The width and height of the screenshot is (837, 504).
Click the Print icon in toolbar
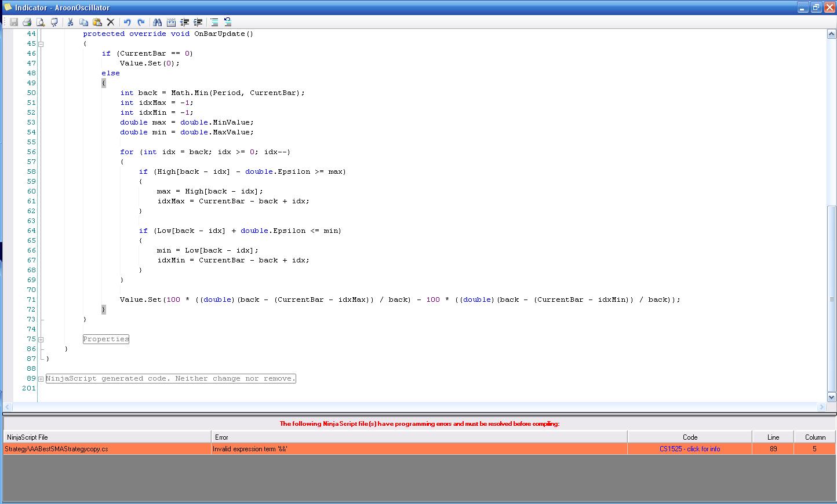point(27,22)
